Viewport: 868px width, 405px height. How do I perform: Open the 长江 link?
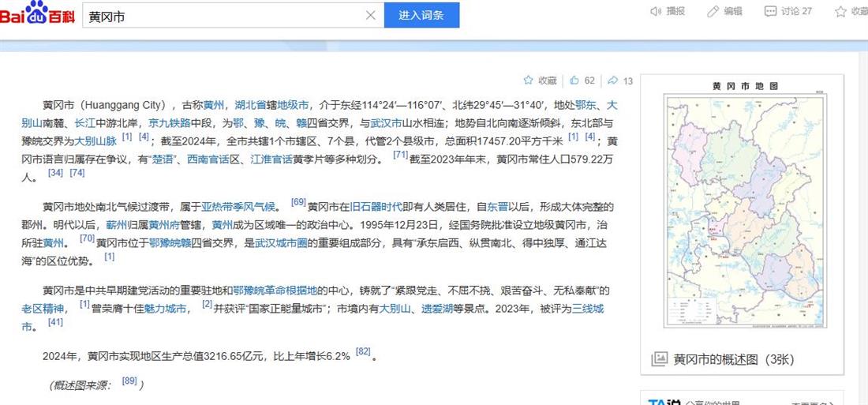coord(85,123)
